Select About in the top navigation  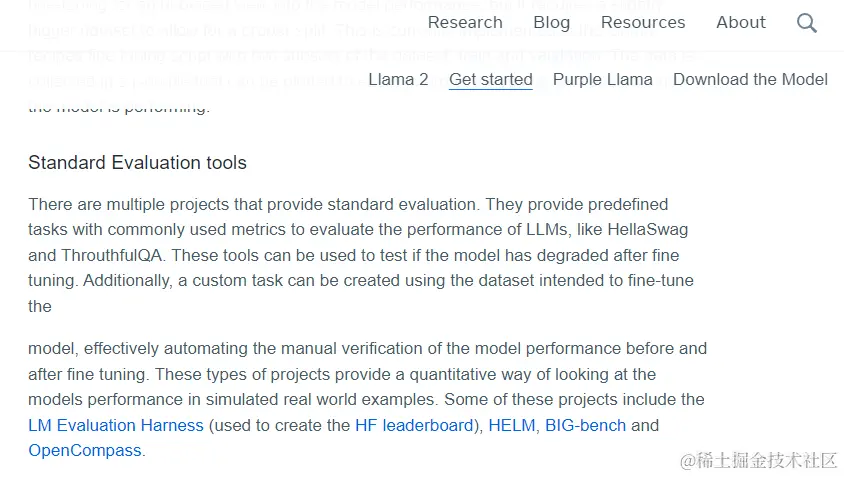(x=741, y=22)
